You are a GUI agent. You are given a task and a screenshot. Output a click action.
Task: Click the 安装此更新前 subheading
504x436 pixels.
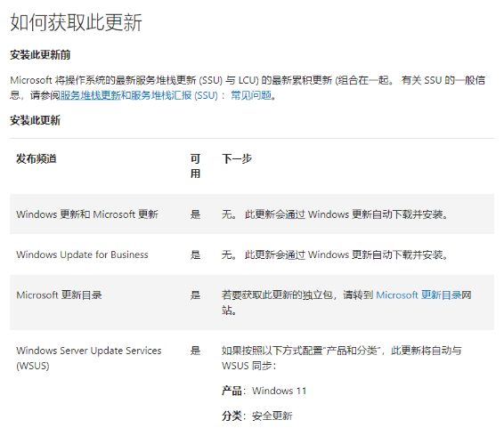coord(40,55)
